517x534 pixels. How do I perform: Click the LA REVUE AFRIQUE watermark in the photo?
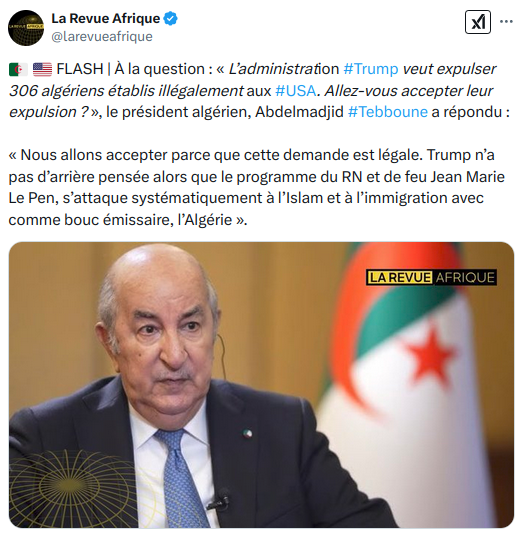(431, 277)
